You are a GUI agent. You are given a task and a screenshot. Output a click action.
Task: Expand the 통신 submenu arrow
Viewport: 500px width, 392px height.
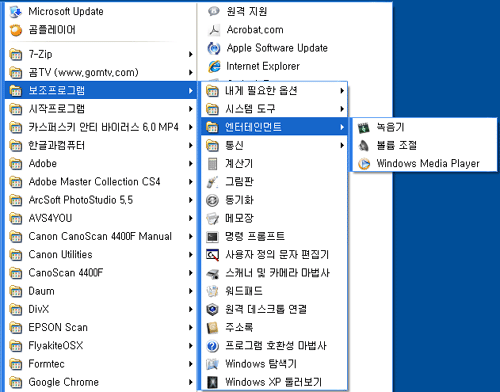342,145
